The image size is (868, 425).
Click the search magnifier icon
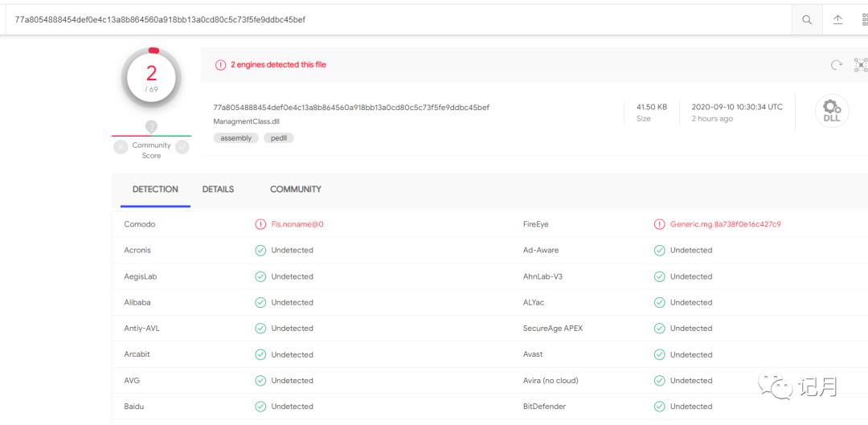807,20
